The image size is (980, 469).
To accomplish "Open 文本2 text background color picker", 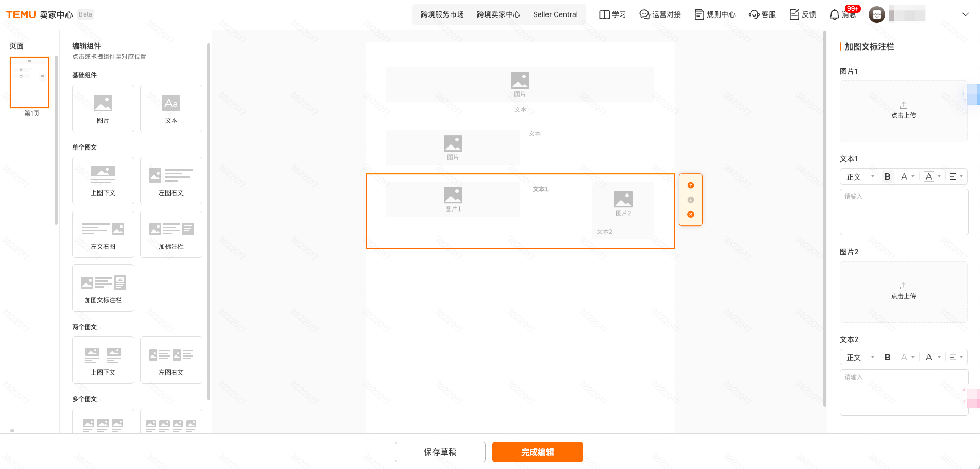I will point(932,357).
